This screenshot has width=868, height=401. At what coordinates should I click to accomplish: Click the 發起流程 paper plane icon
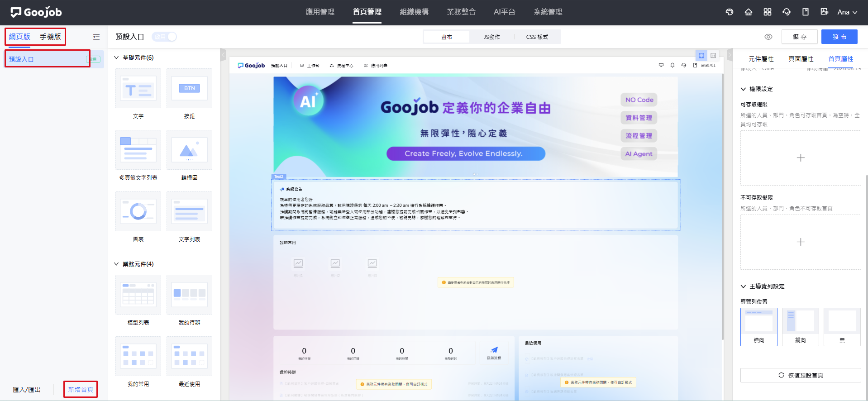pos(494,349)
